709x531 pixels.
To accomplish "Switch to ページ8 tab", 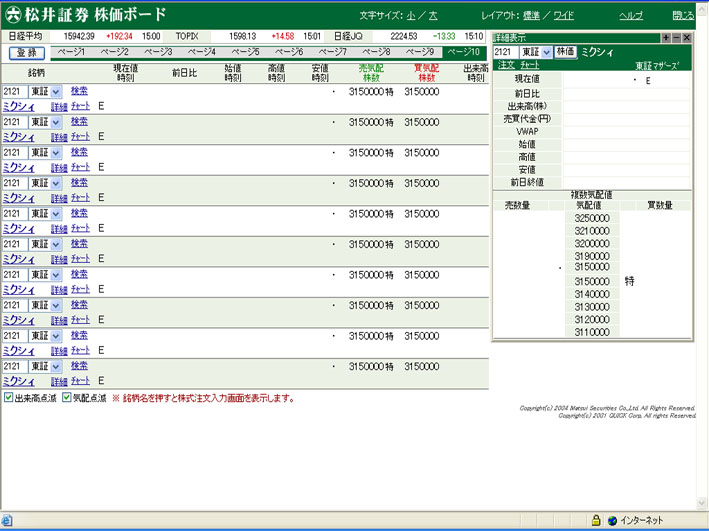I will 376,52.
